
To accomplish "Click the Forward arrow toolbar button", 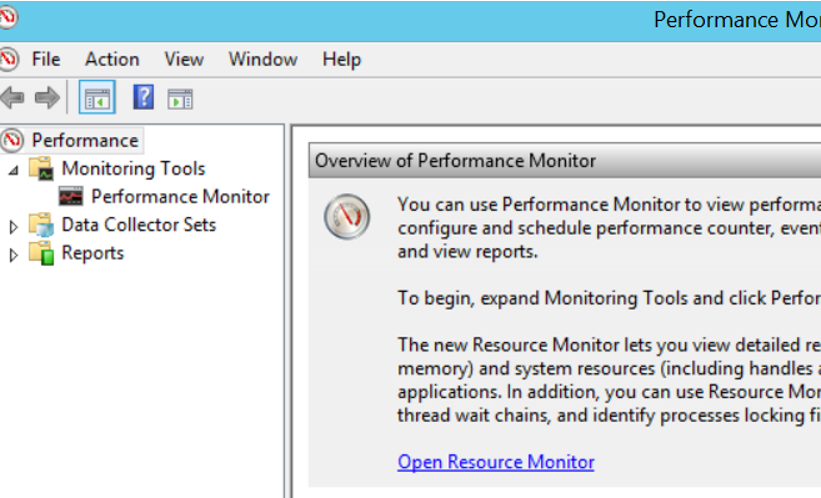I will pyautogui.click(x=47, y=97).
